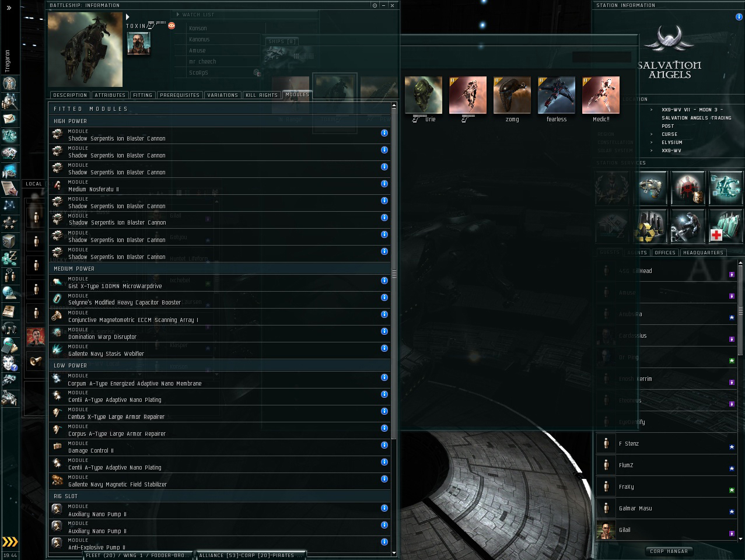Select the Alliance [53] chat channel tab
This screenshot has width=745, height=560.
250,555
